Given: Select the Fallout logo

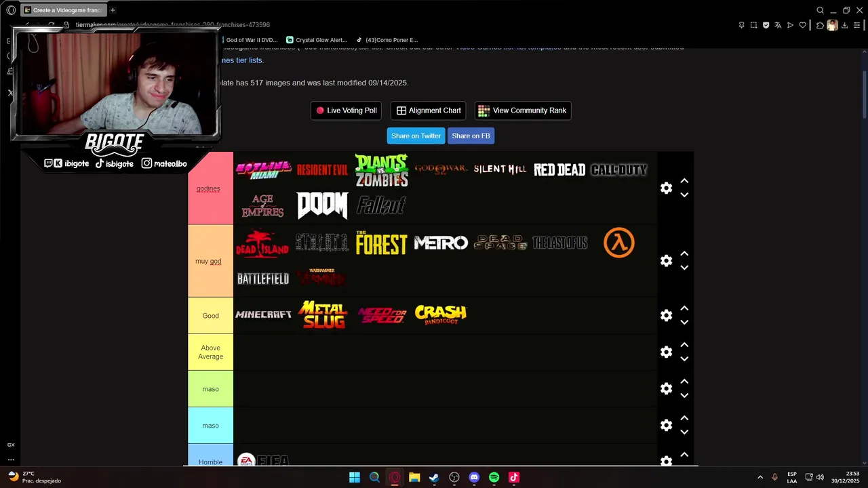Looking at the screenshot, I should [381, 205].
